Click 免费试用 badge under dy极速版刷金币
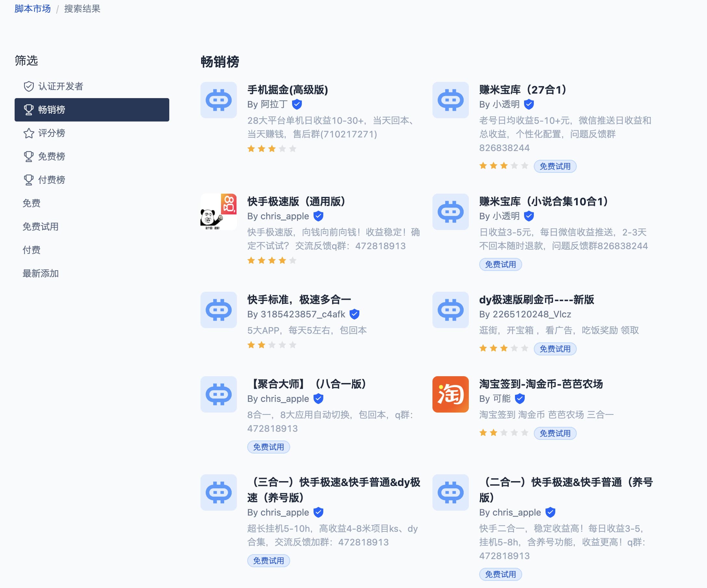The height and width of the screenshot is (588, 707). click(x=555, y=349)
